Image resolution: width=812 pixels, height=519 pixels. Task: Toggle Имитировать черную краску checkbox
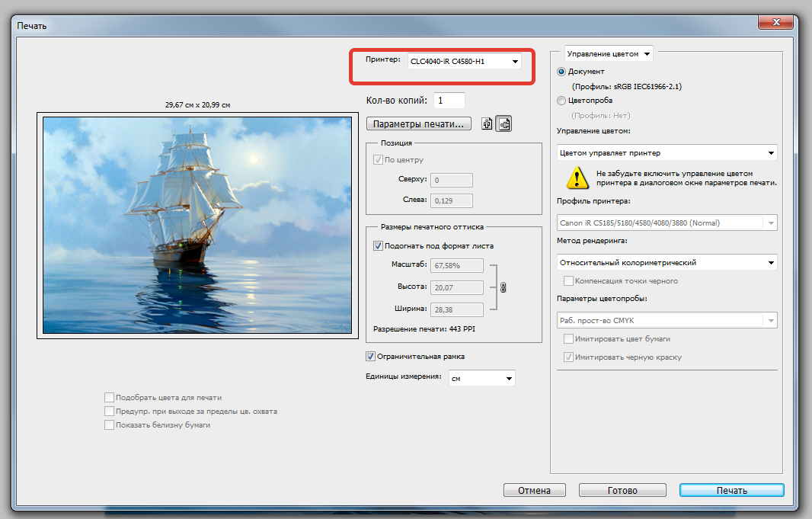(568, 357)
